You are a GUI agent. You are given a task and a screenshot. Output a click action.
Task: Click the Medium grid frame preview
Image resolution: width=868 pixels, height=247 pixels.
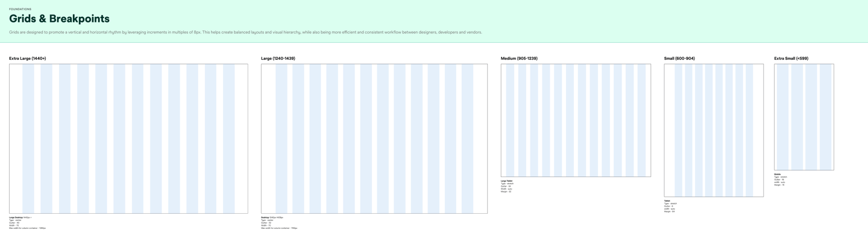click(576, 120)
